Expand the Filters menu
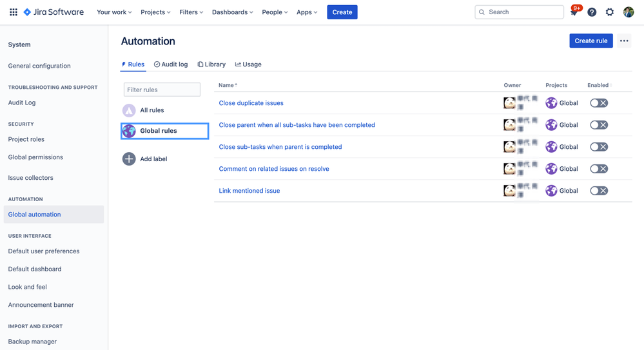 click(x=191, y=12)
